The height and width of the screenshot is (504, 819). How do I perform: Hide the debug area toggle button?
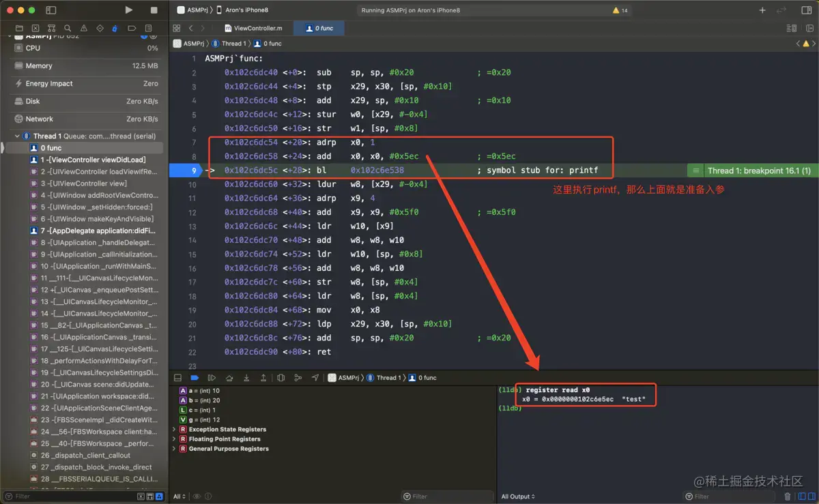pos(177,377)
